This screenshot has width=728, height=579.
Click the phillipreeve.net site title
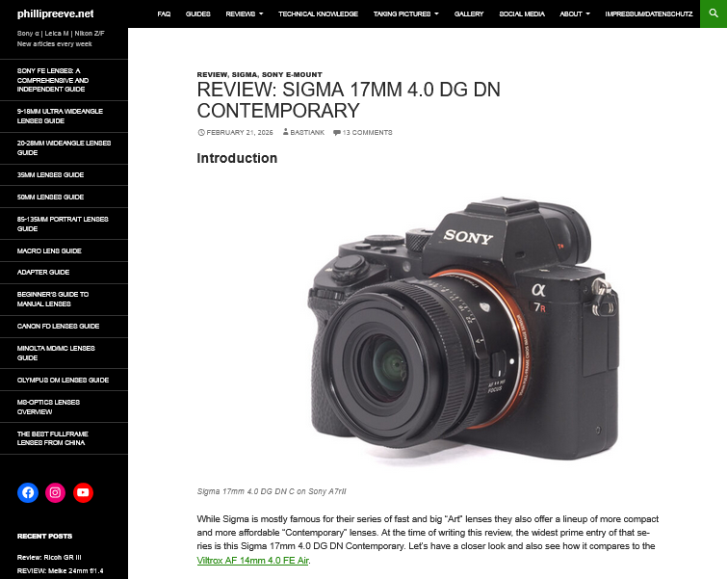click(55, 13)
